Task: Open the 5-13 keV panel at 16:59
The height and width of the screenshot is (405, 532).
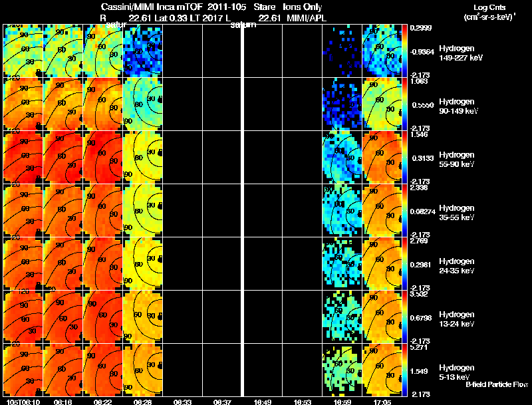Action: point(342,370)
